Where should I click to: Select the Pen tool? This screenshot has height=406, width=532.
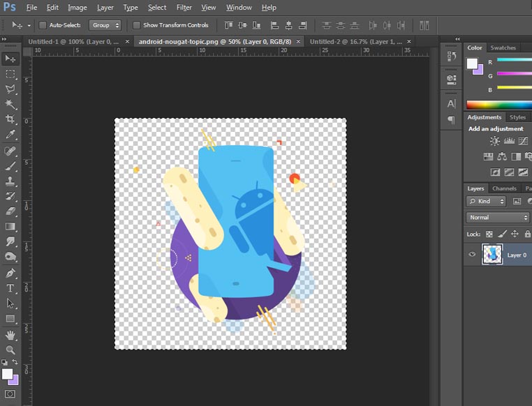[10, 273]
